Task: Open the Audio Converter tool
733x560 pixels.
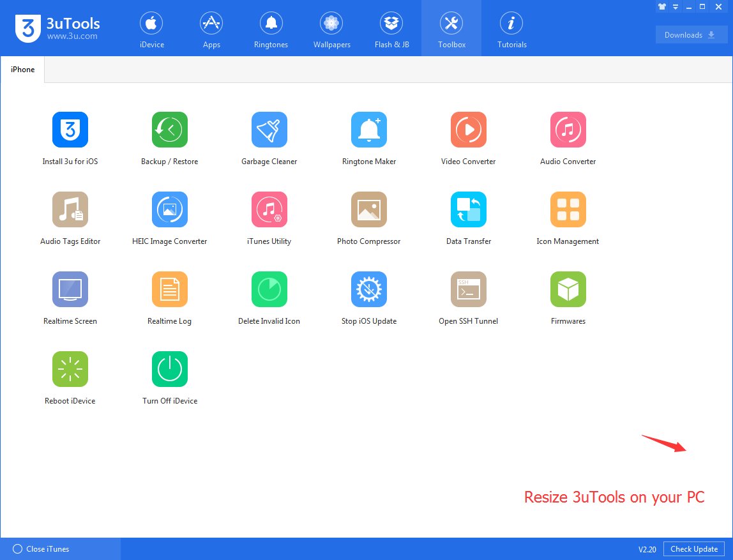Action: point(568,130)
